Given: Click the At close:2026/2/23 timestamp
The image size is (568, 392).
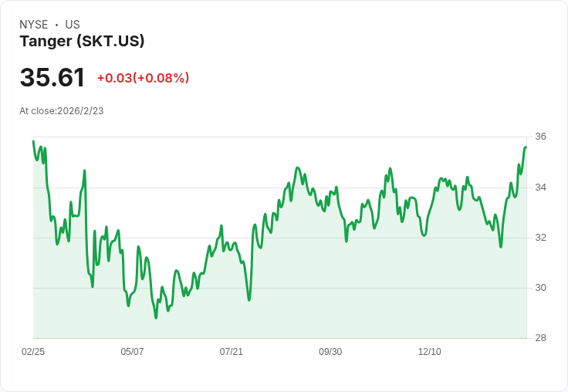Looking at the screenshot, I should (x=62, y=111).
